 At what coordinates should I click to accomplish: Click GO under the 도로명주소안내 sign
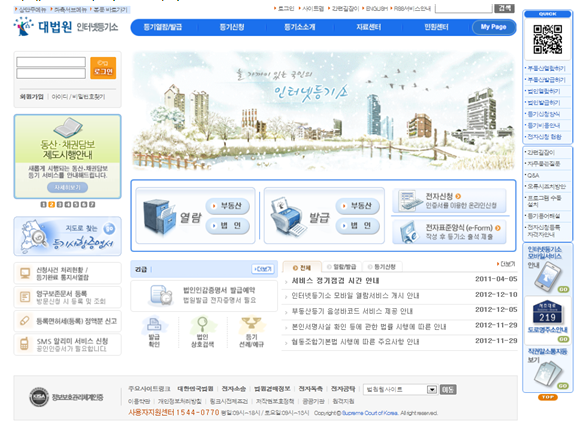click(563, 339)
